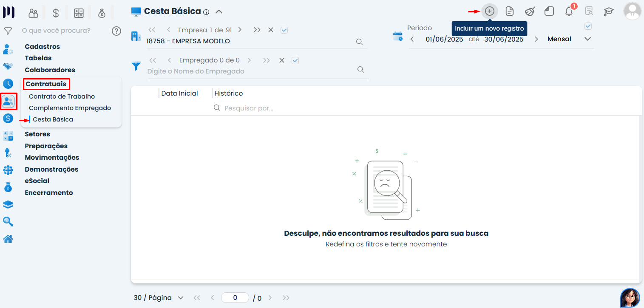Click the help question mark icon
The height and width of the screenshot is (308, 644).
116,31
